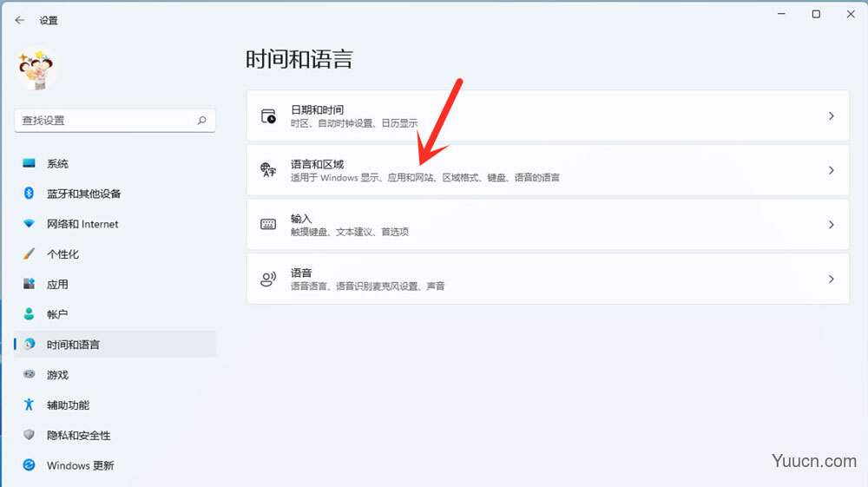Click the Windows 更新 sync icon

[29, 465]
